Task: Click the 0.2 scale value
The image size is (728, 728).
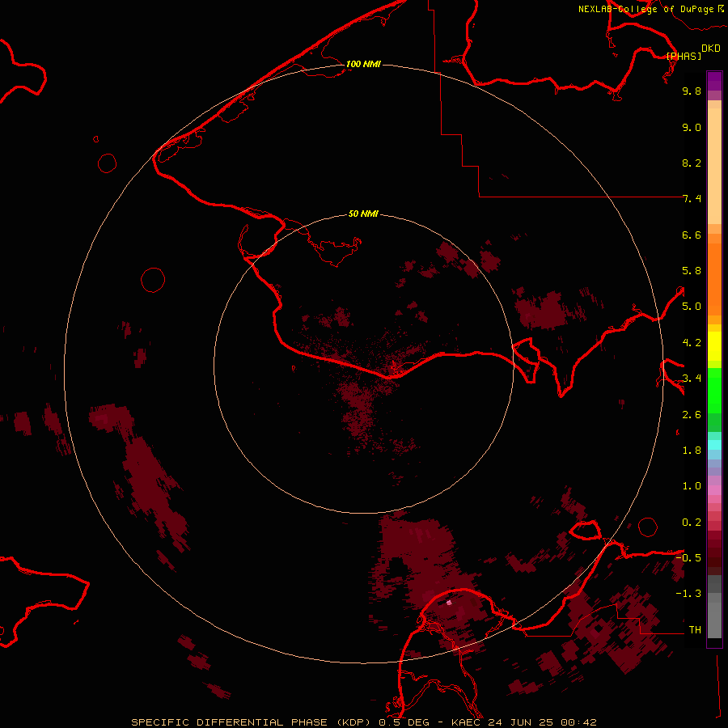Action: pos(692,523)
